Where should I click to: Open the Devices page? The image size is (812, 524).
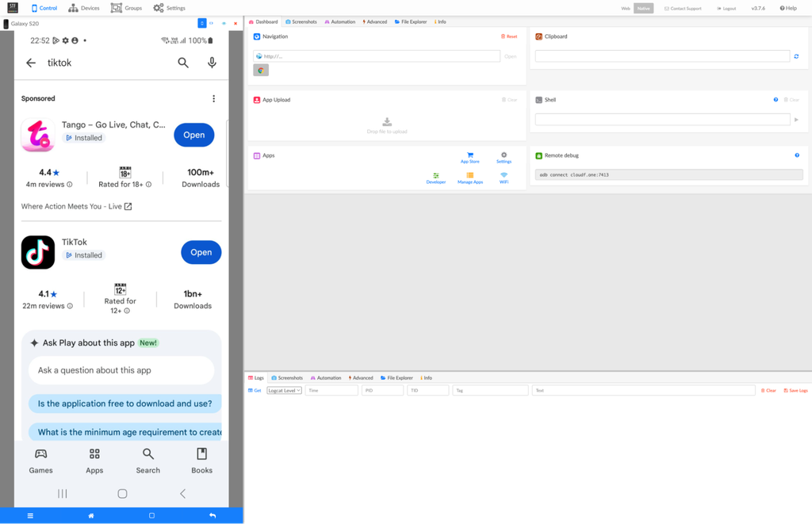[x=84, y=8]
